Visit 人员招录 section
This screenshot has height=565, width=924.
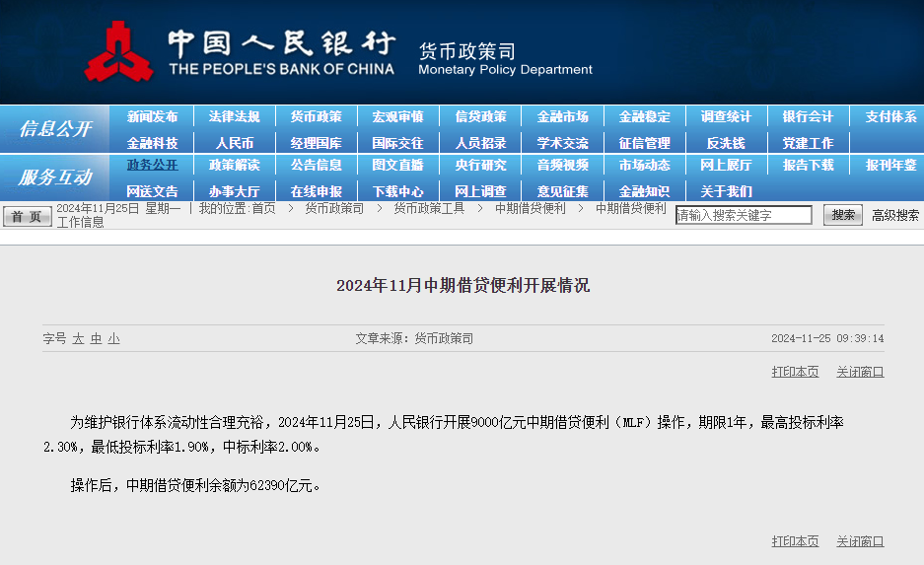(480, 143)
